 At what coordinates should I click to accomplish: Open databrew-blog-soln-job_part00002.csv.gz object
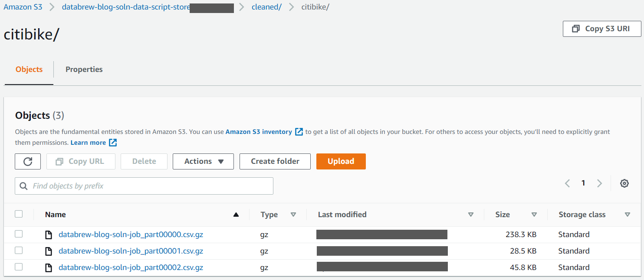pos(131,268)
